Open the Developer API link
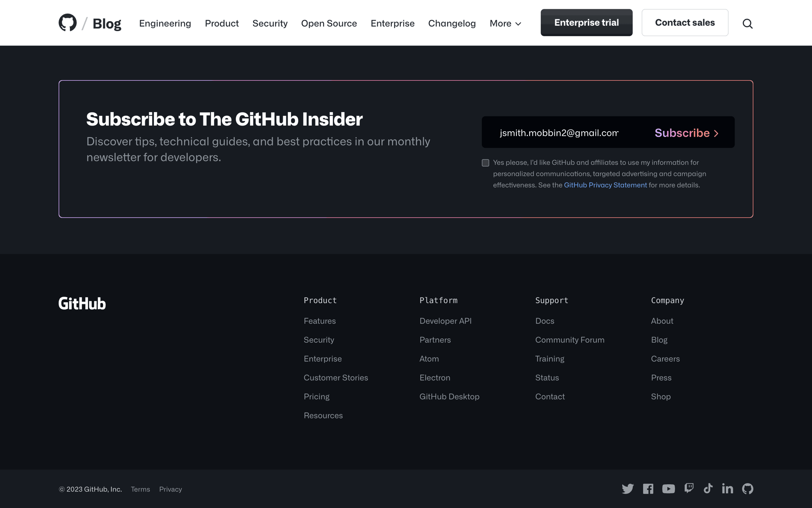812x508 pixels. [x=445, y=321]
